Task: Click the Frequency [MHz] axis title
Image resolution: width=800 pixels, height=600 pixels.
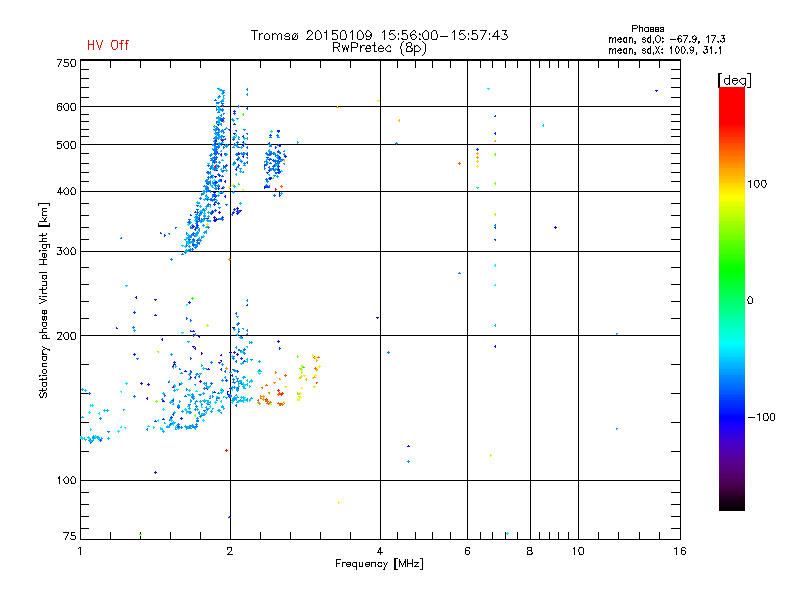Action: tap(379, 564)
